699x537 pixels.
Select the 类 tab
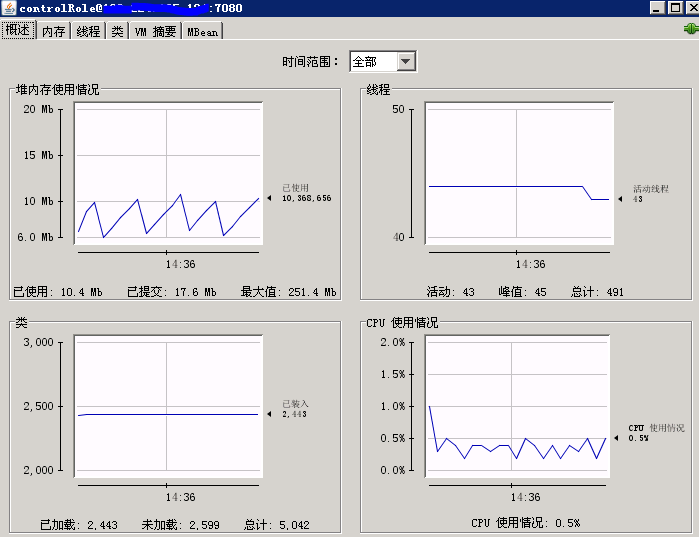[117, 31]
